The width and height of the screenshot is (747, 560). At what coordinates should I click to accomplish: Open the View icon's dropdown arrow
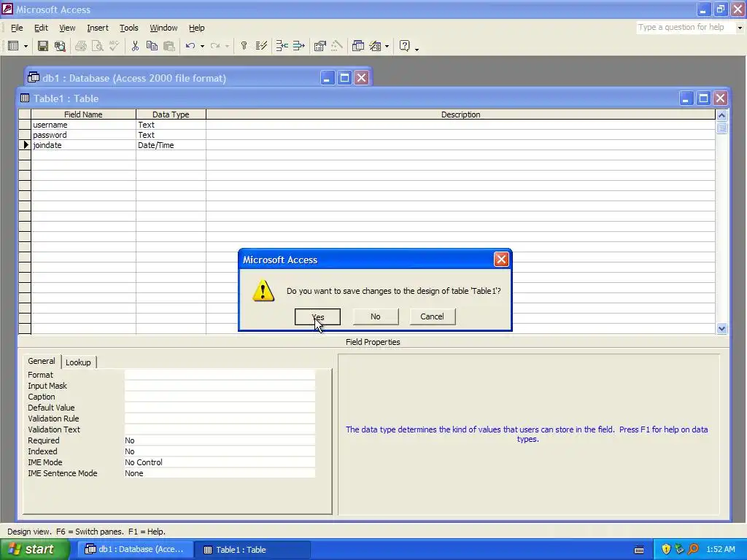click(26, 46)
